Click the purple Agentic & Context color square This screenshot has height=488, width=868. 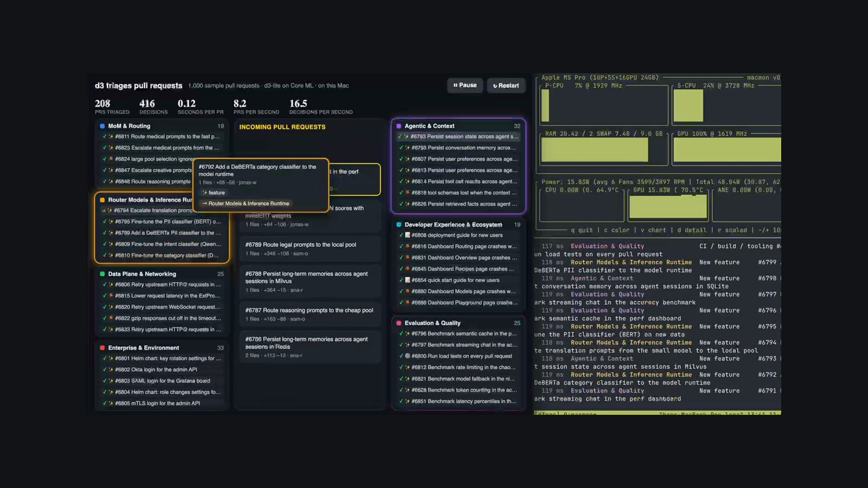pos(399,126)
